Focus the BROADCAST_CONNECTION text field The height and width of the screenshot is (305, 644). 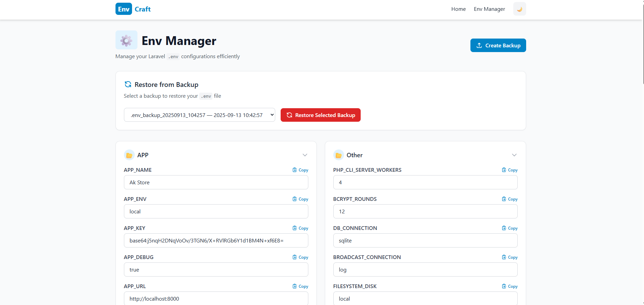tap(425, 270)
